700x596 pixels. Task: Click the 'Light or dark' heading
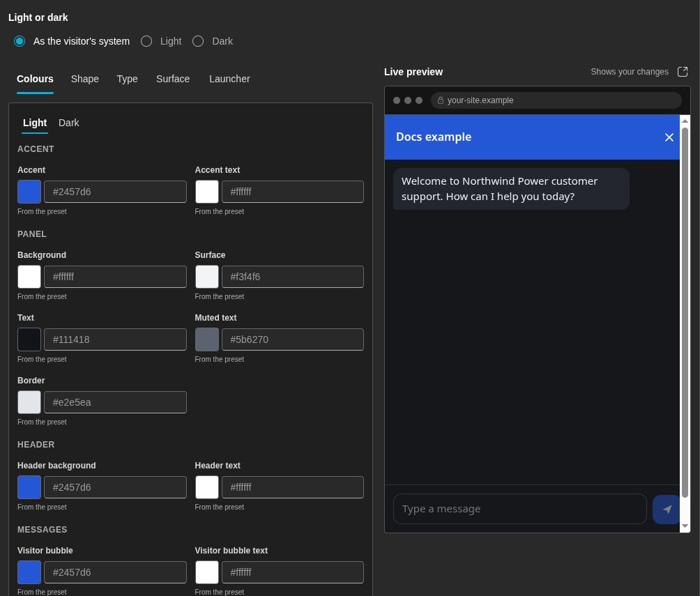click(x=38, y=17)
